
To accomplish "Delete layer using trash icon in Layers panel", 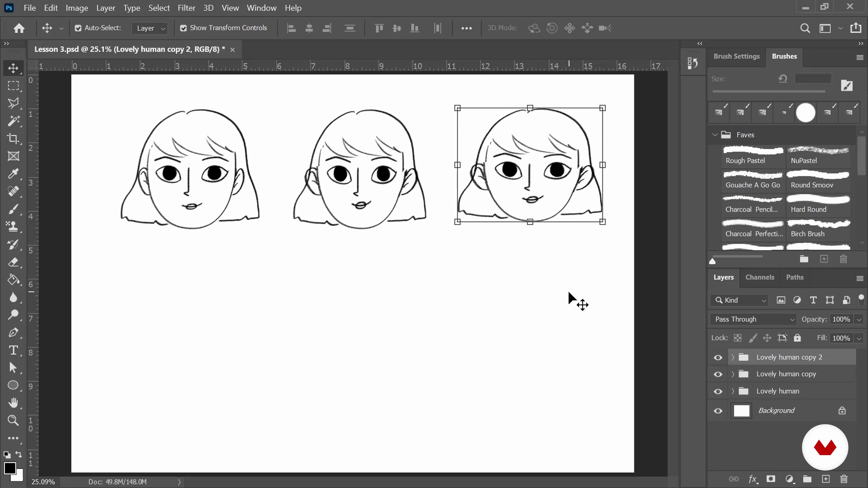I will pos(844,479).
